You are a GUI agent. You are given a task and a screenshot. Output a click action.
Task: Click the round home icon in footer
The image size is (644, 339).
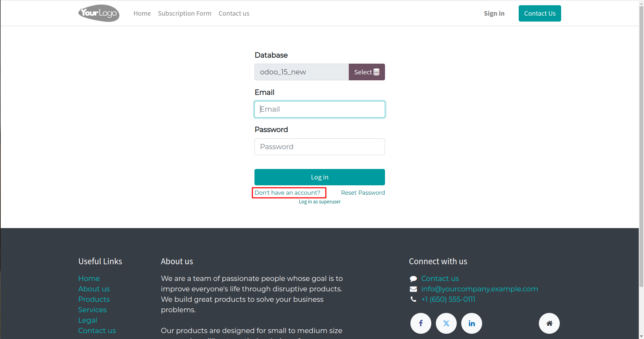549,323
